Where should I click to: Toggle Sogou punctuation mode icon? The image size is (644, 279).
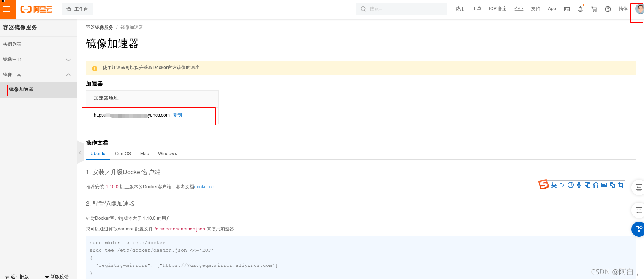pos(562,185)
